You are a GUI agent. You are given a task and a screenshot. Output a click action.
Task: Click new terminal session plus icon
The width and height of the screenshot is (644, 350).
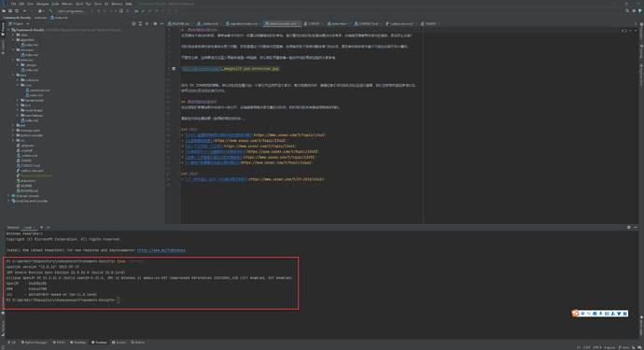(x=41, y=227)
